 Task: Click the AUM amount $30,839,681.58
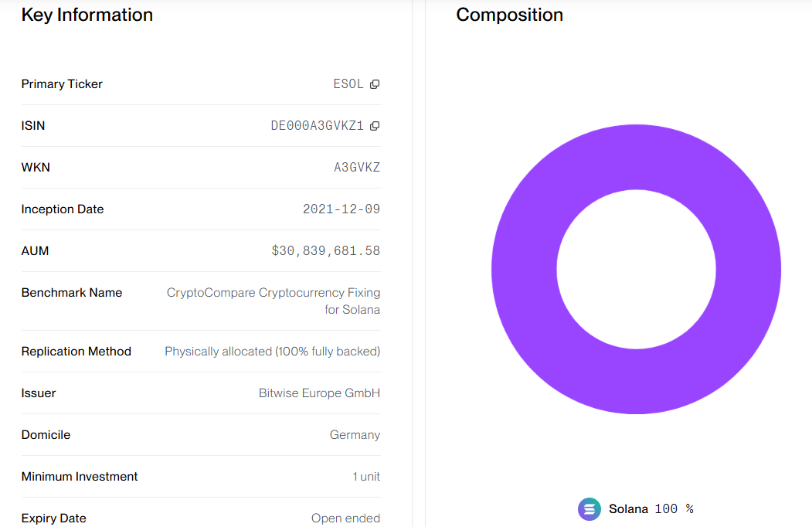325,251
